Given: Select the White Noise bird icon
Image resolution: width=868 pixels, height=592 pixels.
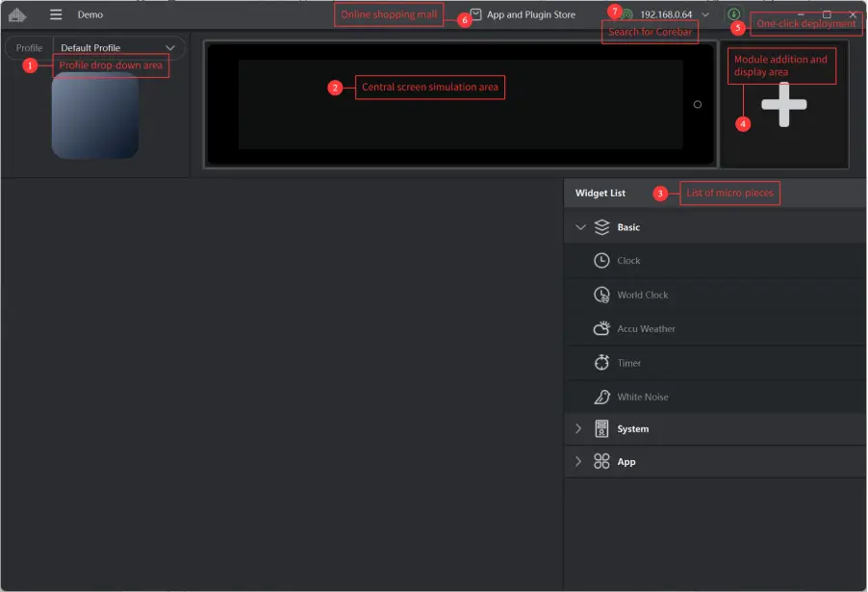Looking at the screenshot, I should point(601,397).
